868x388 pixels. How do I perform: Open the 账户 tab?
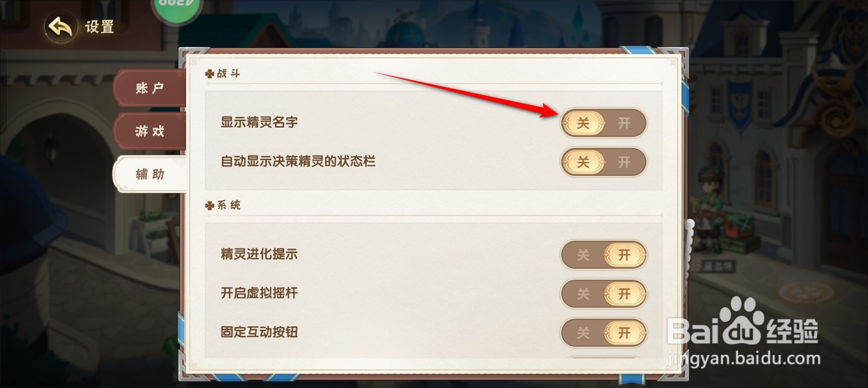click(x=150, y=88)
